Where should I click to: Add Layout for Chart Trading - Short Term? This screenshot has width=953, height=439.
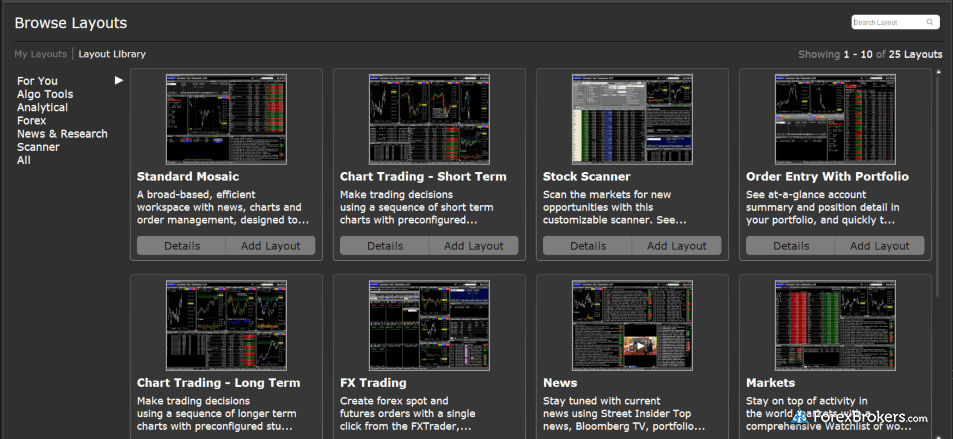[473, 246]
